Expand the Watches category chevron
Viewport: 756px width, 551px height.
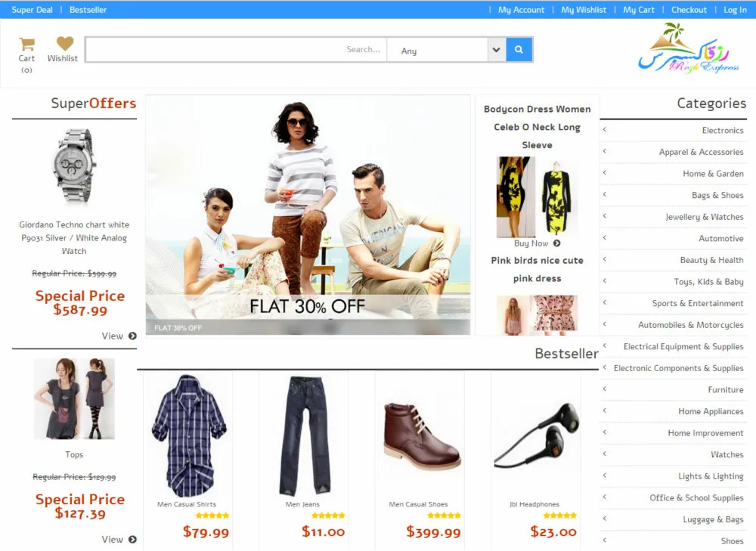(604, 454)
